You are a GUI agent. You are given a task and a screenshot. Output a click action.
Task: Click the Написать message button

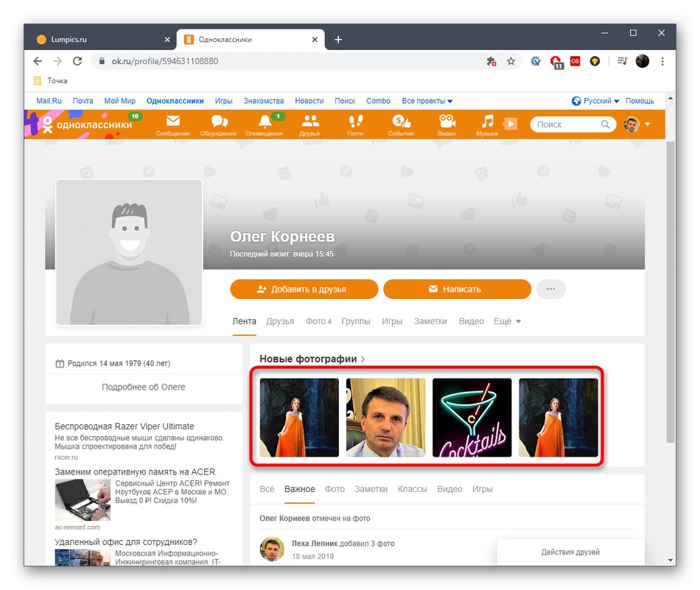(x=457, y=289)
